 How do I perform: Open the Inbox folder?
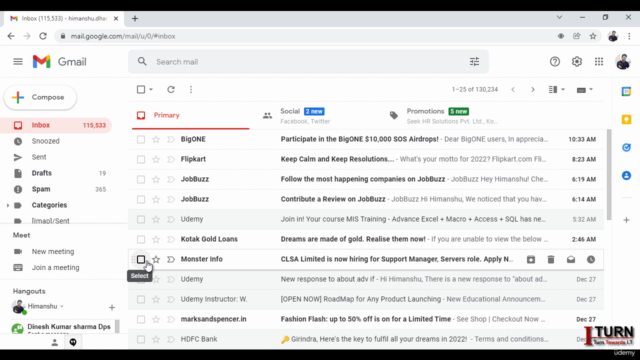[x=56, y=125]
